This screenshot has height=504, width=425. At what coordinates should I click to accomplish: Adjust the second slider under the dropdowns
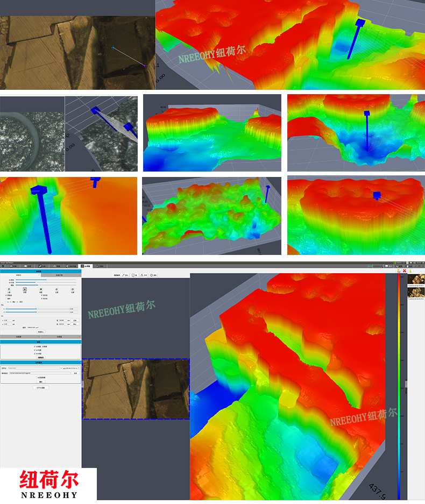coord(46,282)
